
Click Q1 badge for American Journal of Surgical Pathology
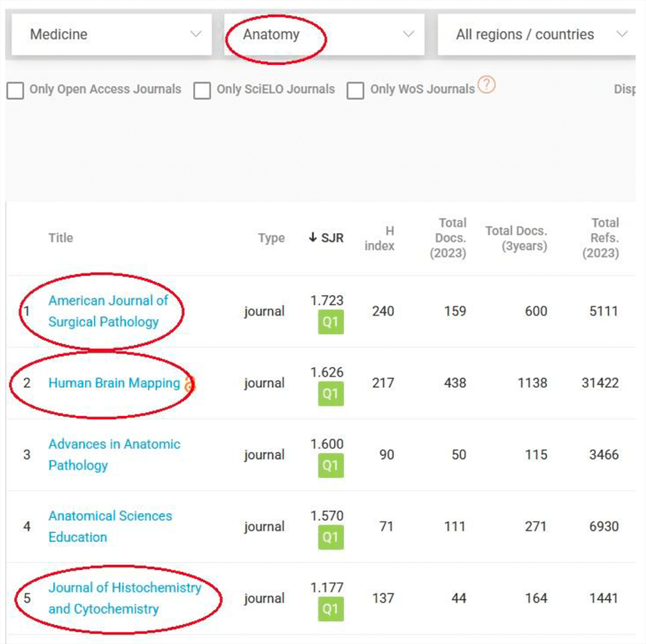(x=330, y=322)
